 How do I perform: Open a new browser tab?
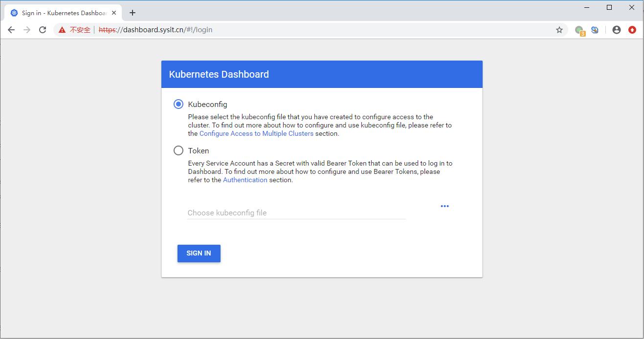[x=132, y=13]
